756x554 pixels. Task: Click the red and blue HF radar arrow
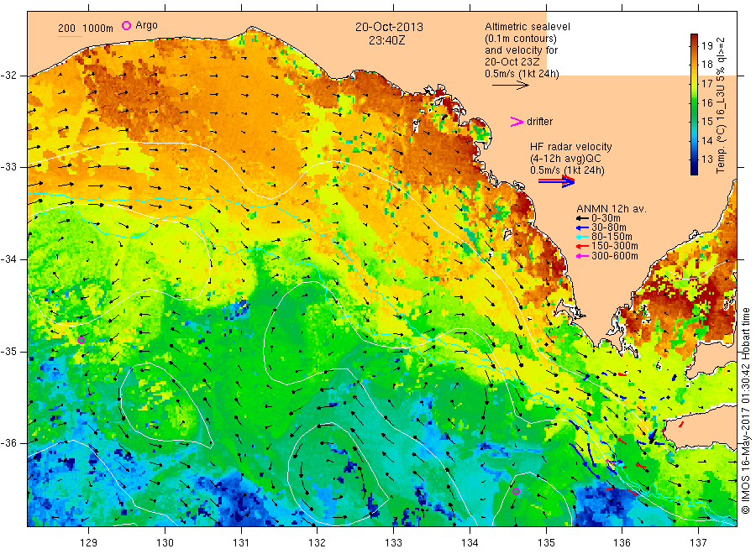pyautogui.click(x=557, y=181)
